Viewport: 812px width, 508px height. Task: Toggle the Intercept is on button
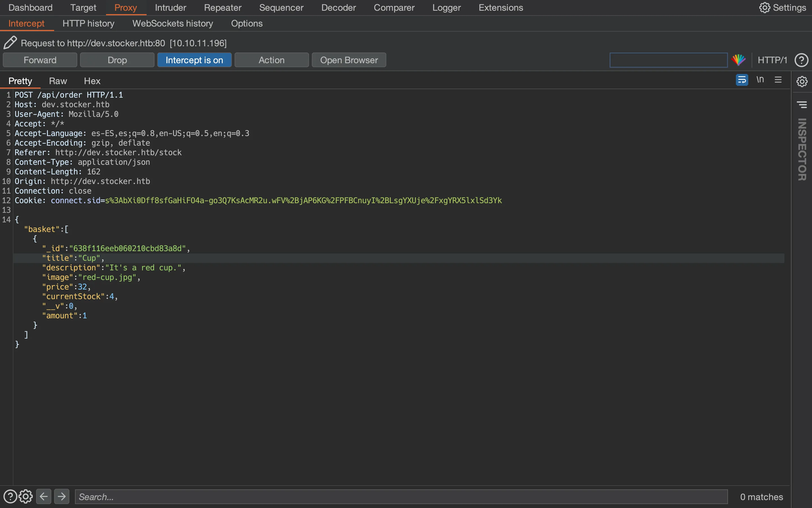pos(194,60)
